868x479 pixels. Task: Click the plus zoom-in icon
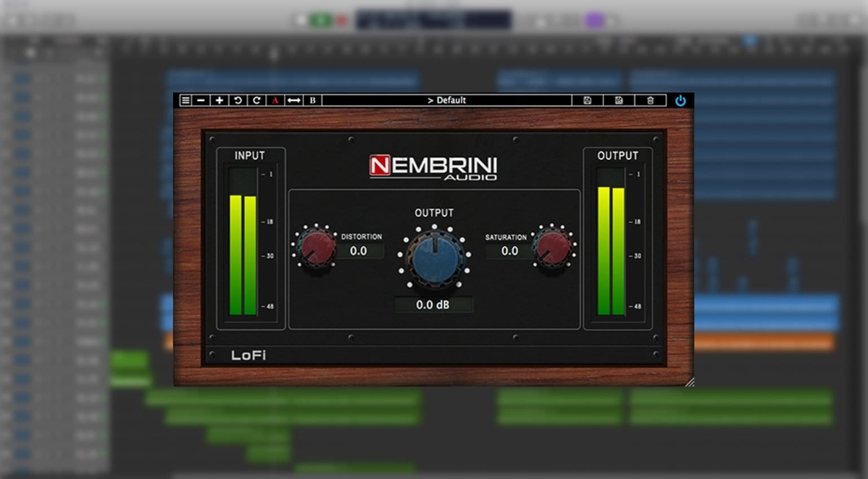click(x=219, y=100)
